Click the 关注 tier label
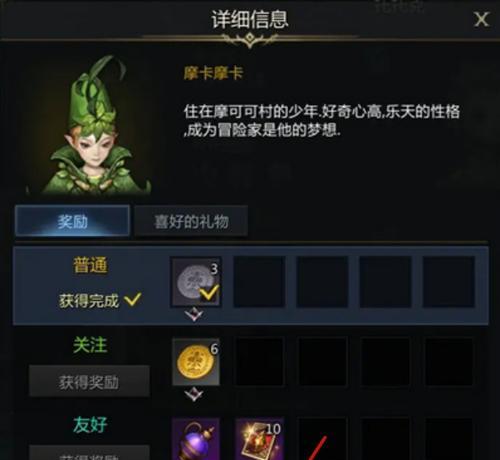This screenshot has height=460, width=500. [90, 345]
